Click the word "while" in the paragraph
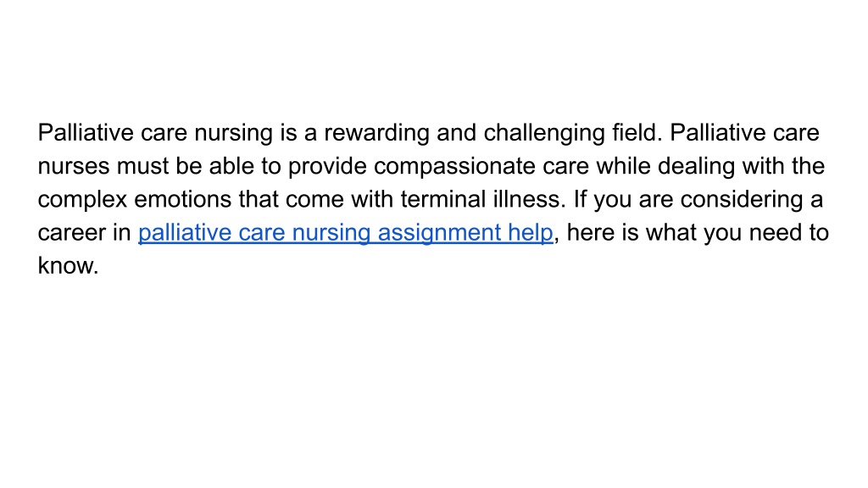868x488 pixels. 623,166
